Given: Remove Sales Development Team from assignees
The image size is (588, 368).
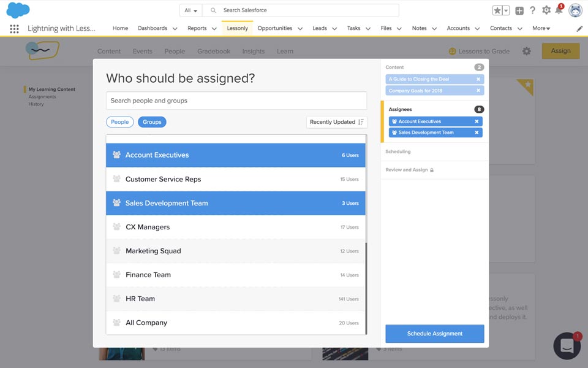Looking at the screenshot, I should pyautogui.click(x=477, y=132).
